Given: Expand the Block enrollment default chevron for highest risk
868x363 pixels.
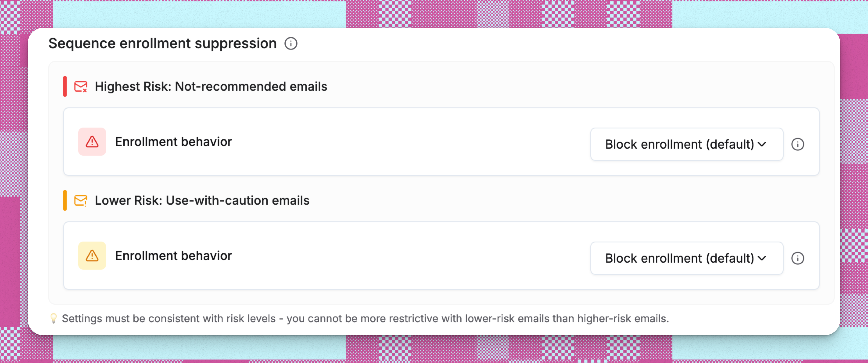Looking at the screenshot, I should [x=762, y=145].
